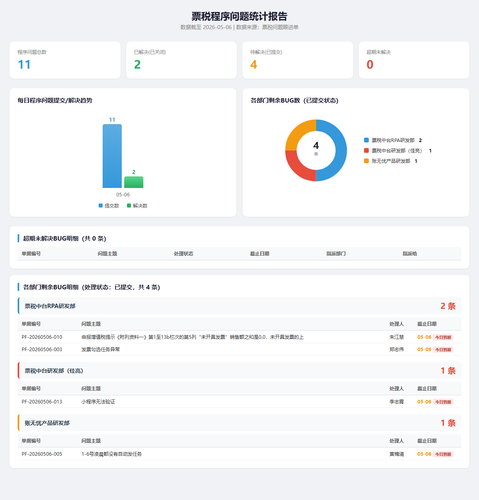Toggle the 提交数 legend item under bar chart
Screen dimensions: 479x500
(x=109, y=206)
